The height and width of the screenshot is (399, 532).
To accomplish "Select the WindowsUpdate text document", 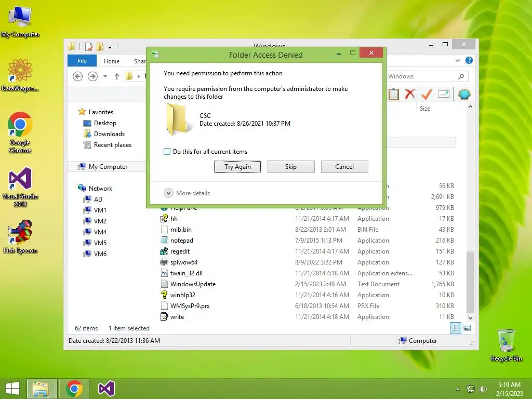I will 307,284.
